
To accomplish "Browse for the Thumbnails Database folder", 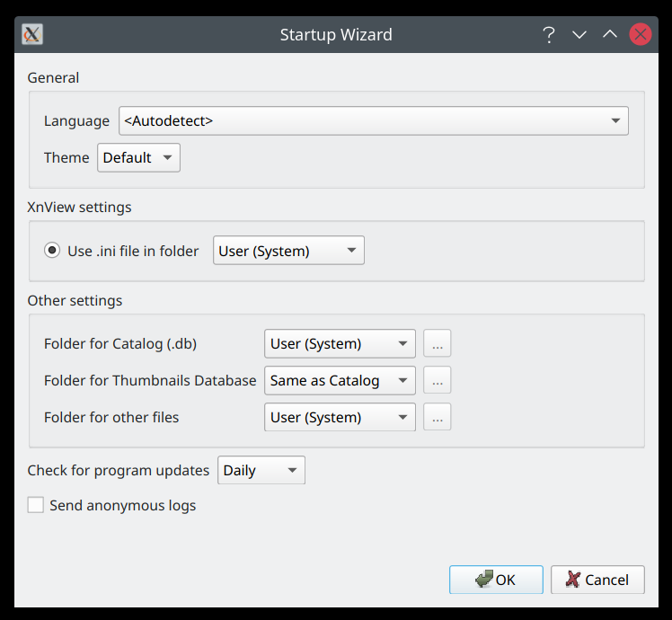I will pos(437,380).
